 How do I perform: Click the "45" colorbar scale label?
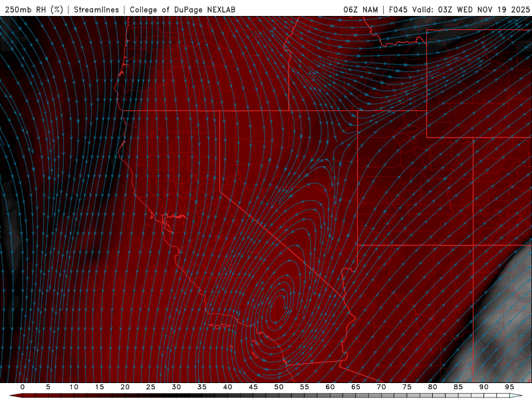point(253,387)
